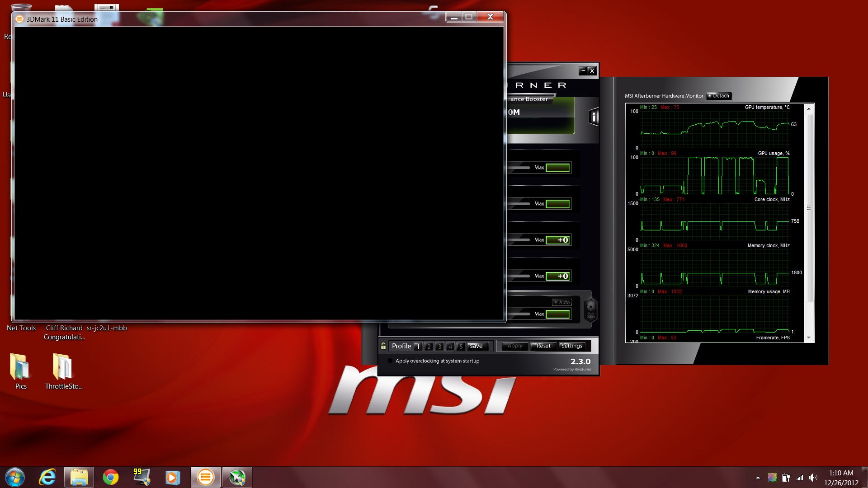Image resolution: width=868 pixels, height=488 pixels.
Task: Click the Memory clock graph
Action: 715,267
